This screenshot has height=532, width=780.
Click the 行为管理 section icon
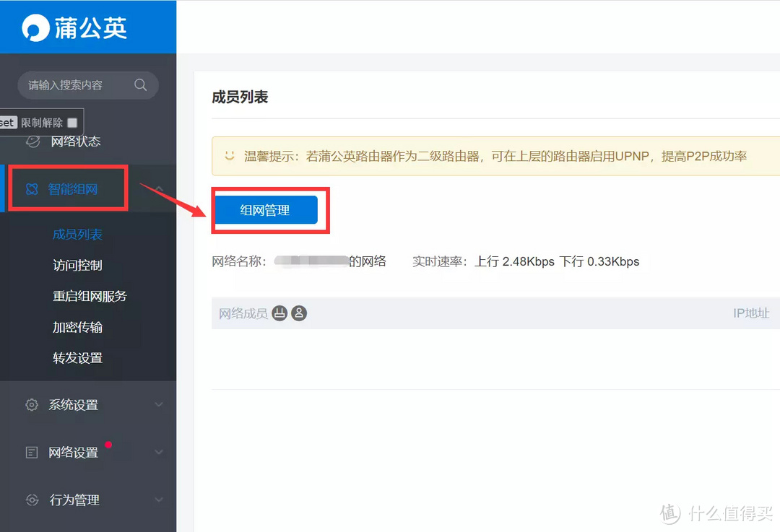tap(31, 500)
